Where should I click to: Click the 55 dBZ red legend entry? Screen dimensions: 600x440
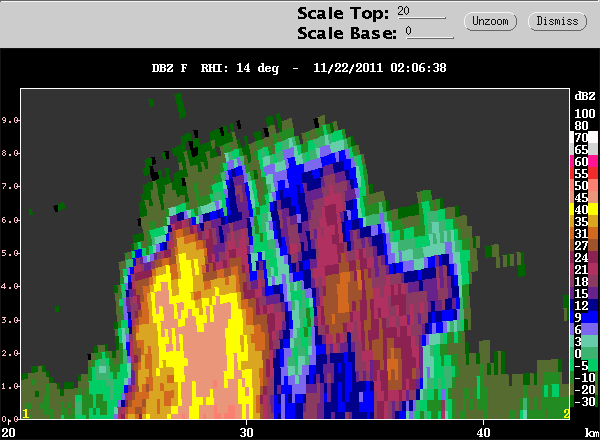pos(584,173)
